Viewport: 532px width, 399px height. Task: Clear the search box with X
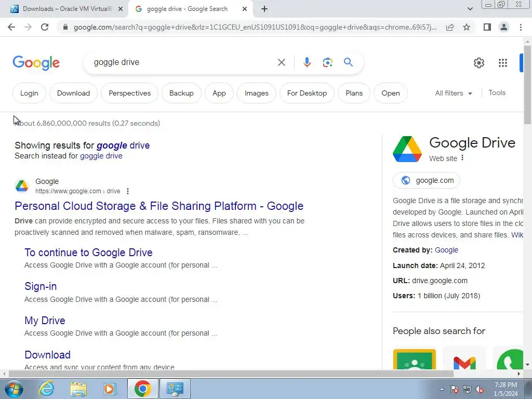[x=281, y=62]
